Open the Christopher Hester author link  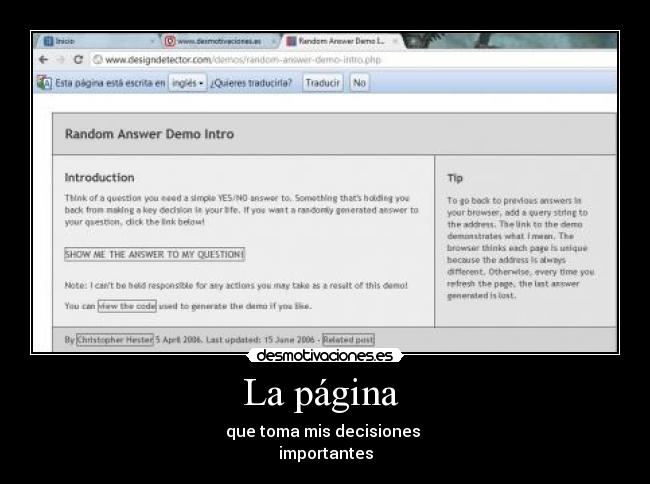115,339
